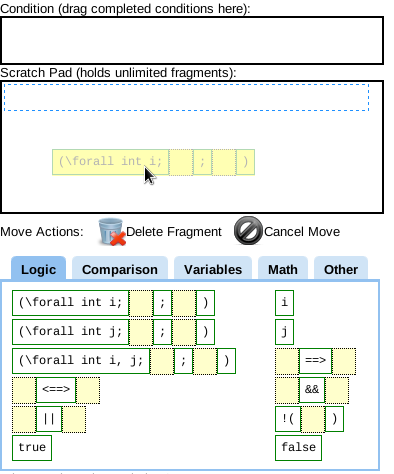Click the Cancel Move label
The image size is (394, 474).
click(x=302, y=232)
